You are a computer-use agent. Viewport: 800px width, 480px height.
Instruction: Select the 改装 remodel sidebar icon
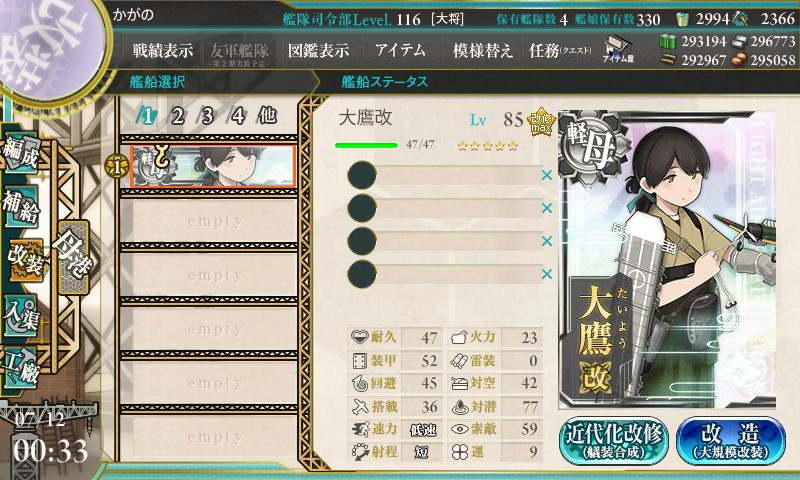coord(23,260)
